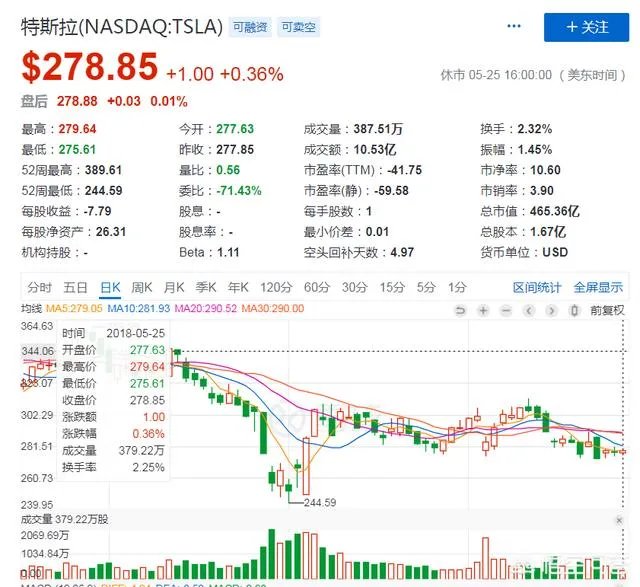Click the MA5:279.05 indicator label
The height and width of the screenshot is (587, 640).
click(74, 309)
